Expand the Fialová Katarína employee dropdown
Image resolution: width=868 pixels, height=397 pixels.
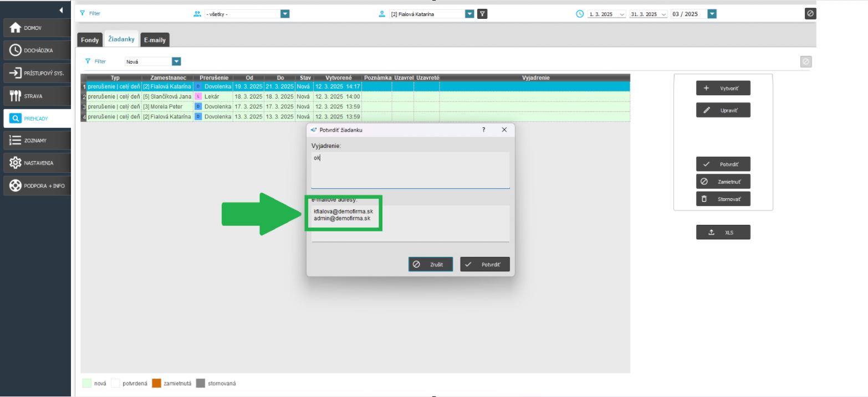pos(469,14)
